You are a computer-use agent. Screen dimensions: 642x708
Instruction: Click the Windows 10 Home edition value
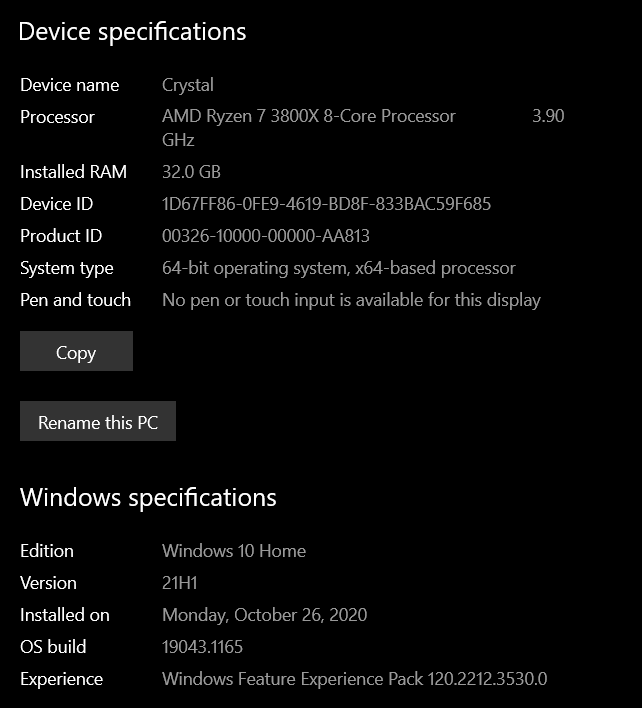pyautogui.click(x=234, y=551)
